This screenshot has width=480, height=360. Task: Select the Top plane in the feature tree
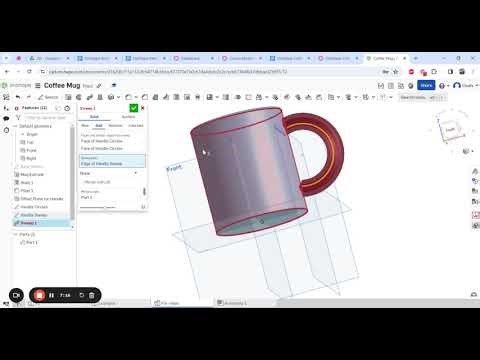tap(30, 142)
